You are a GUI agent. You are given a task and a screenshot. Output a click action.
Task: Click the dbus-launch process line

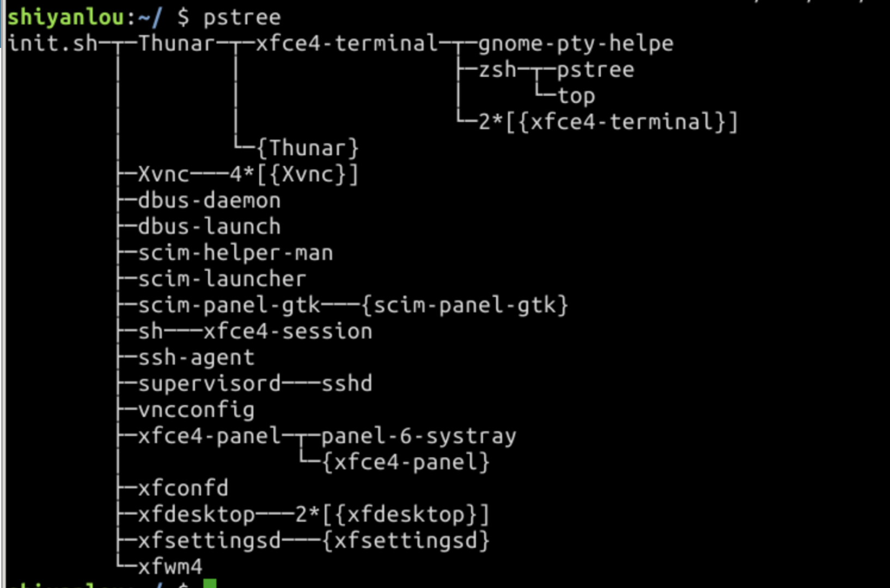pyautogui.click(x=209, y=227)
